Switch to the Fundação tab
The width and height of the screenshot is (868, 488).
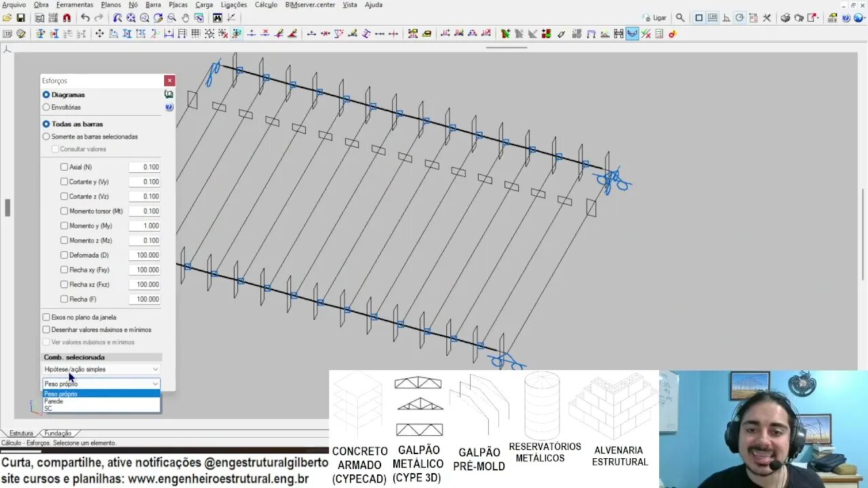point(58,433)
